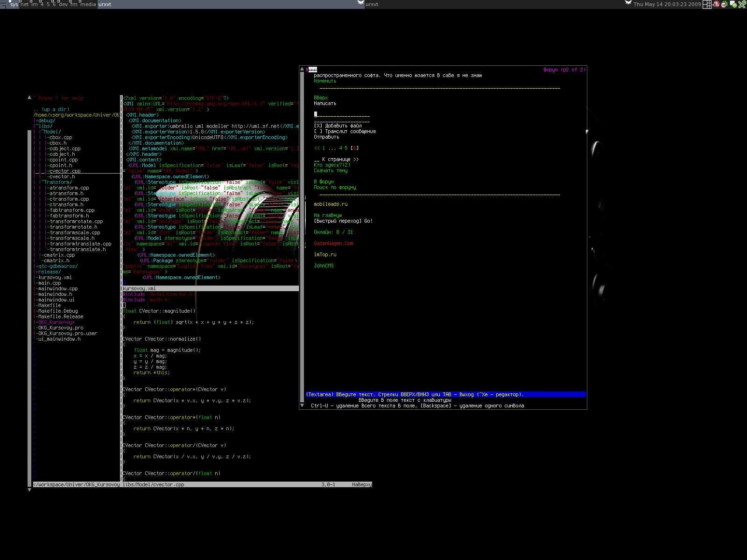Open the imTop.ru link
The width and height of the screenshot is (747, 560).
pyautogui.click(x=325, y=255)
